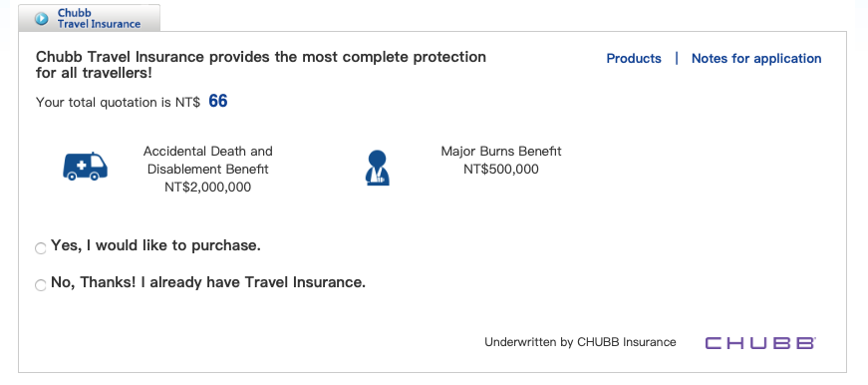
Task: Click the purple CHUBB logo
Action: point(760,343)
